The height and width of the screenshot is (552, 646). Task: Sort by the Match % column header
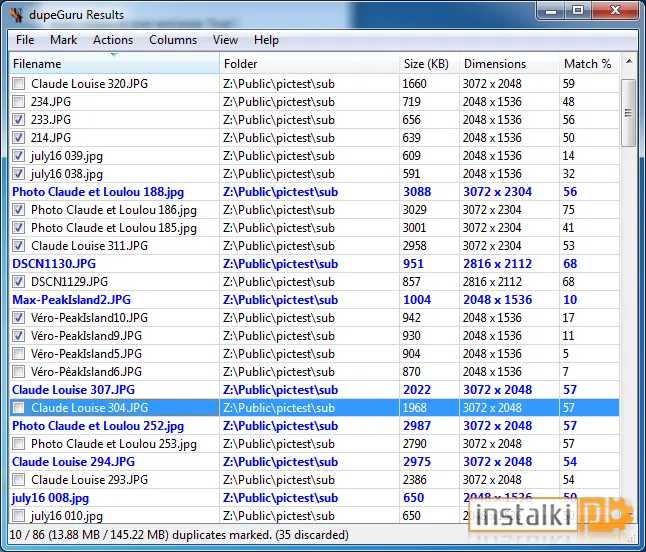pyautogui.click(x=589, y=63)
